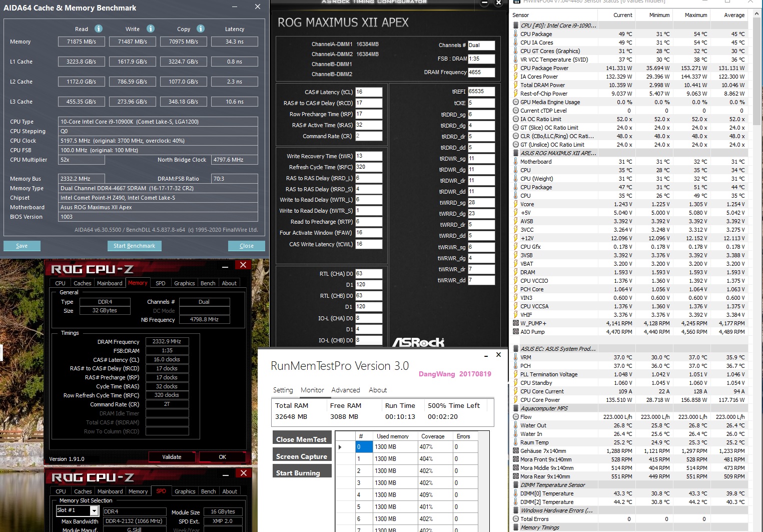The image size is (763, 532).
Task: Click the tREFI value field showing 65535
Action: point(481,92)
